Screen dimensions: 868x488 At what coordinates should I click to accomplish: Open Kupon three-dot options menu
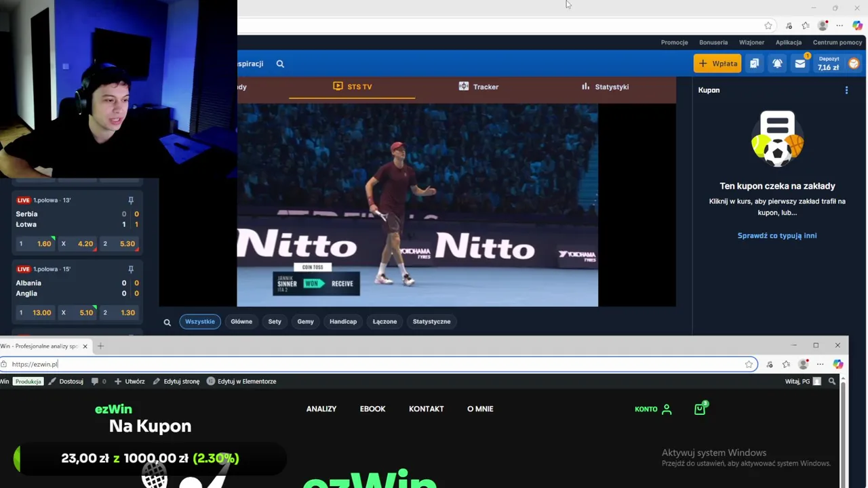[x=846, y=90]
